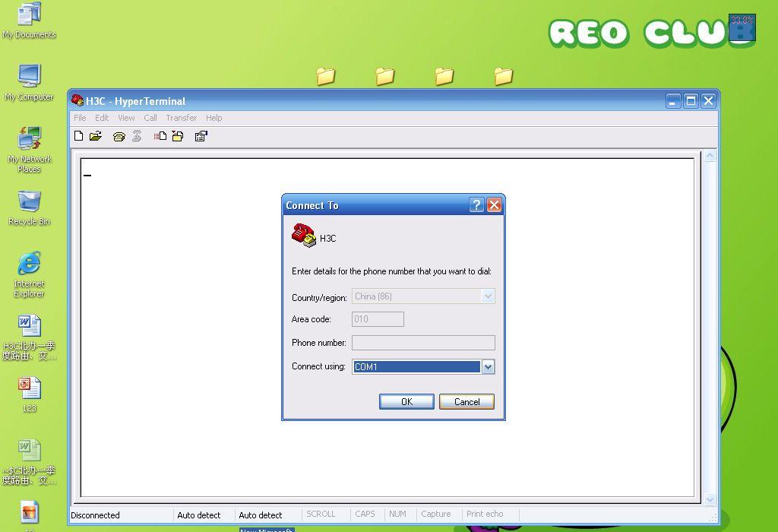This screenshot has height=532, width=778.
Task: Click the Phone number field
Action: click(x=423, y=343)
